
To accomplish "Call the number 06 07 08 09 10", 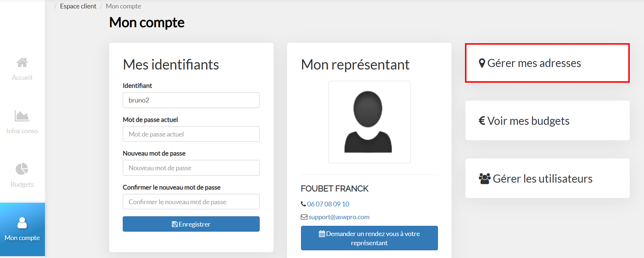I will coord(328,204).
